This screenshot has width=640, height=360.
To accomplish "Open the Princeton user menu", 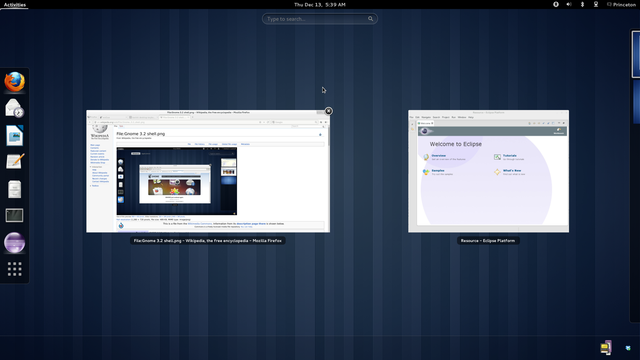I will pos(621,4).
